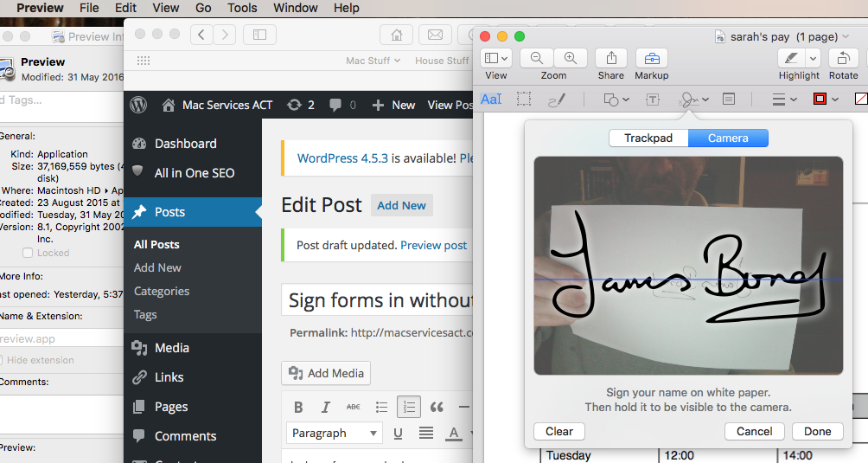Toggle numbered list in editor
Image resolution: width=868 pixels, height=463 pixels.
[x=409, y=407]
